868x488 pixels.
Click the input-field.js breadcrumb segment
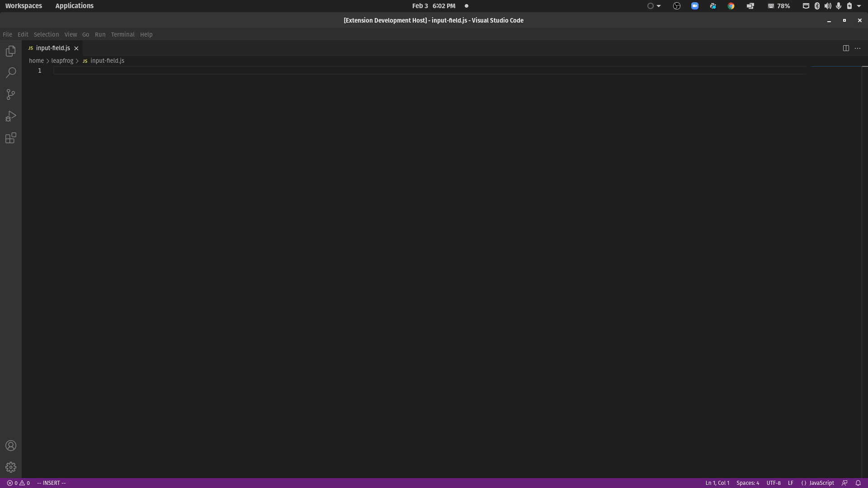click(x=104, y=61)
